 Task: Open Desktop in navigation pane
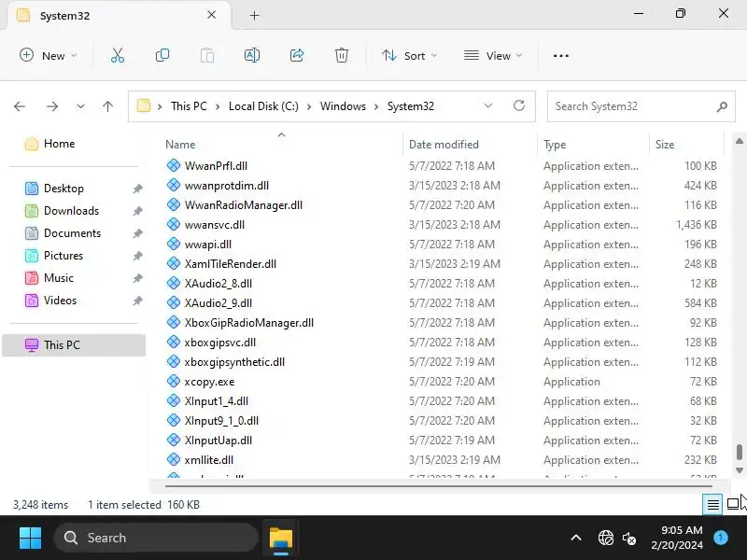click(63, 189)
